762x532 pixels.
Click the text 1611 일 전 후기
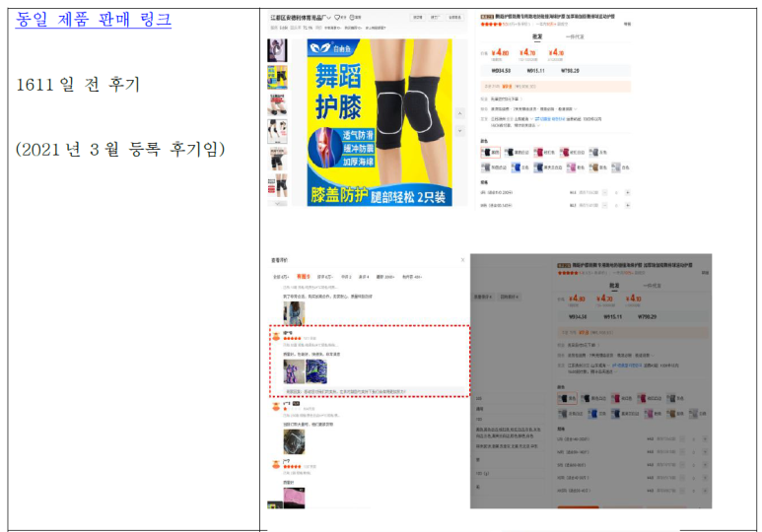pos(78,85)
